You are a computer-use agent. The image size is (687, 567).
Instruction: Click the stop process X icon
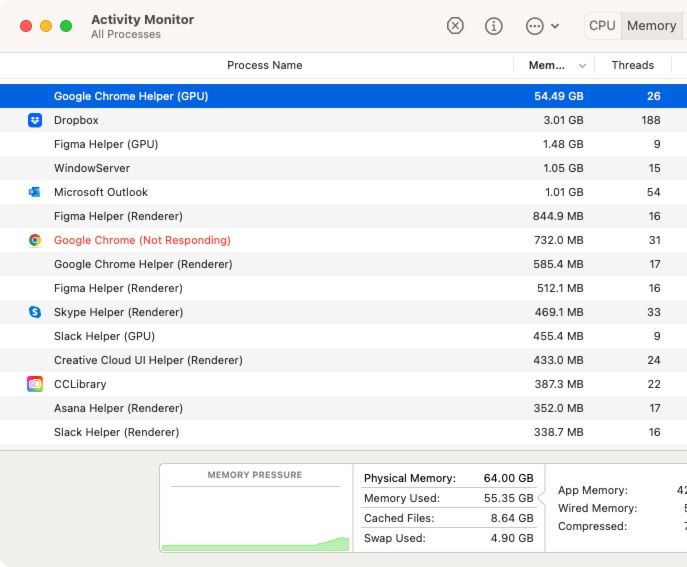pyautogui.click(x=455, y=26)
